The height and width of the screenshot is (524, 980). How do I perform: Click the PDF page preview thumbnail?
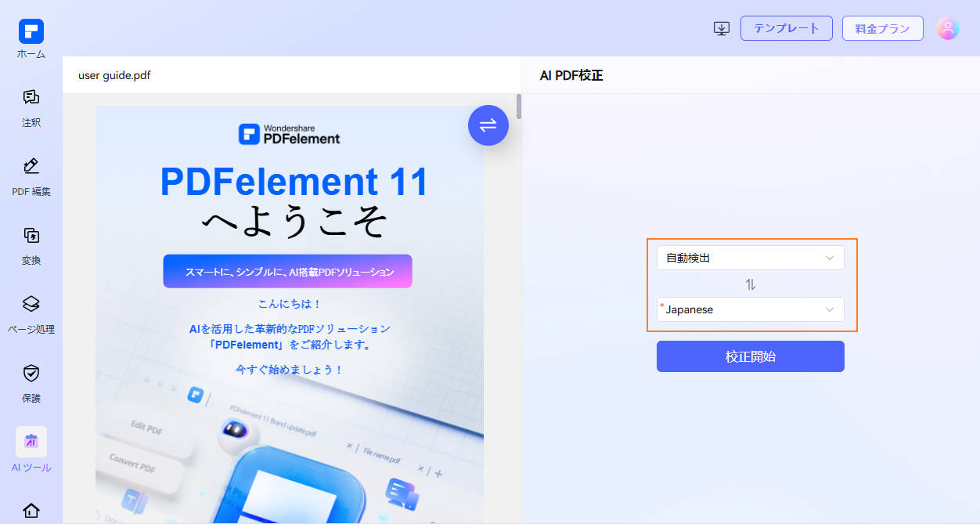pyautogui.click(x=290, y=313)
